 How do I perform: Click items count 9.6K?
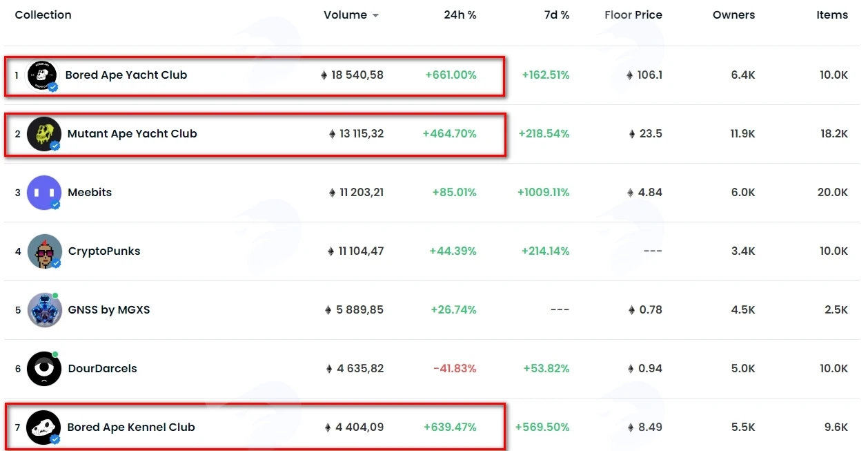tap(836, 428)
